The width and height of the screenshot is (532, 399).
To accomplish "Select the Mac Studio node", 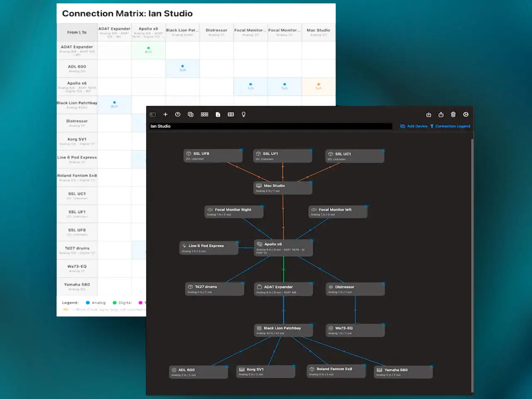I will pos(283,188).
